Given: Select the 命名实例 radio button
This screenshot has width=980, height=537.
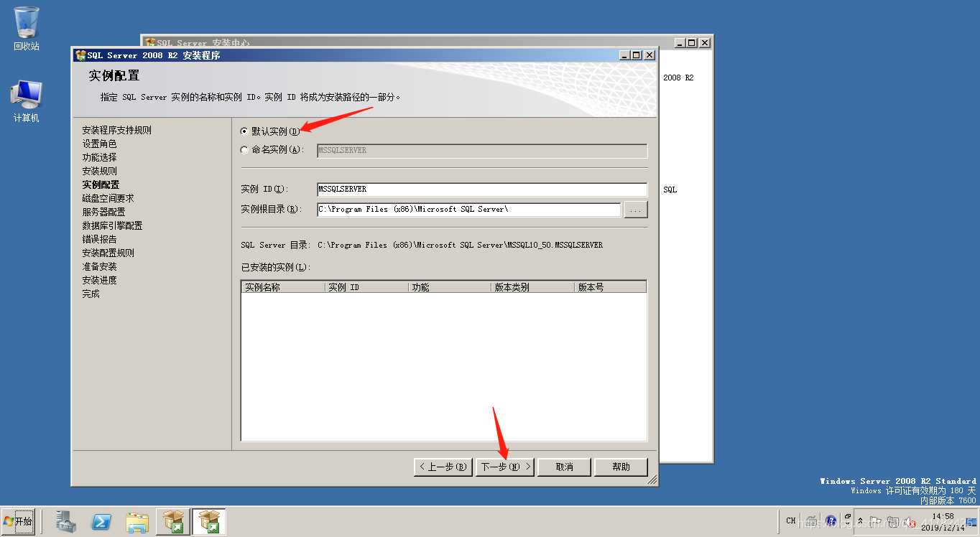Looking at the screenshot, I should (x=244, y=150).
